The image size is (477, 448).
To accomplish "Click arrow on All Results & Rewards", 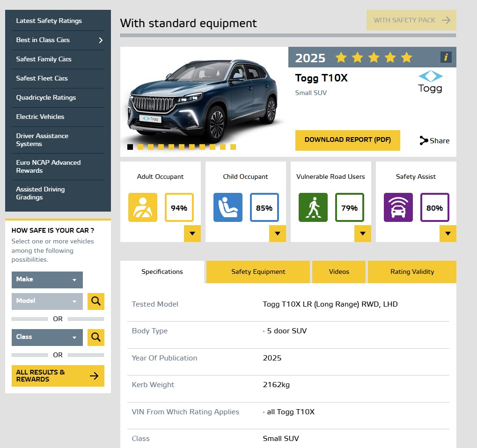I will point(94,376).
